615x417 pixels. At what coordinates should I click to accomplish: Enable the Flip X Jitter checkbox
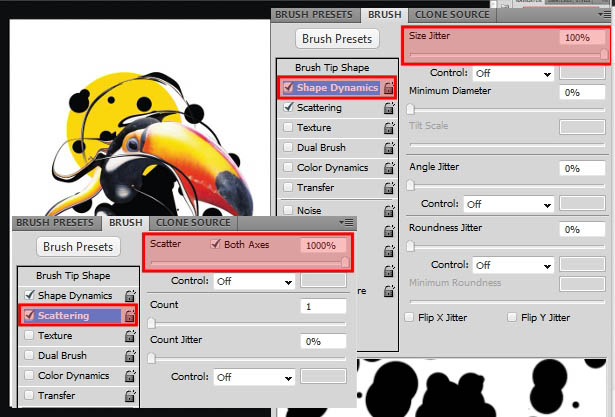[409, 317]
